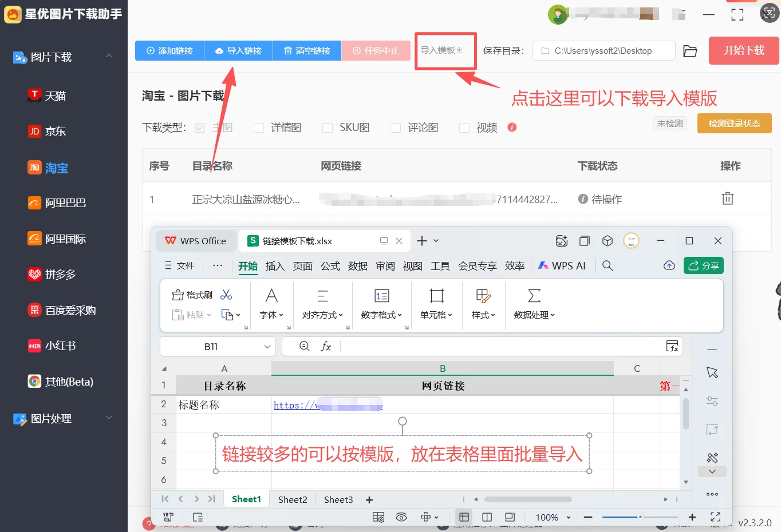Check the SKU图 download option

[328, 127]
